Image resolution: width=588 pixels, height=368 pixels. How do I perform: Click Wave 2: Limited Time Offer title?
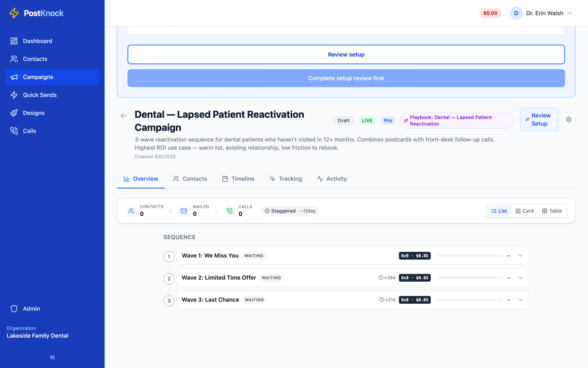tap(219, 278)
